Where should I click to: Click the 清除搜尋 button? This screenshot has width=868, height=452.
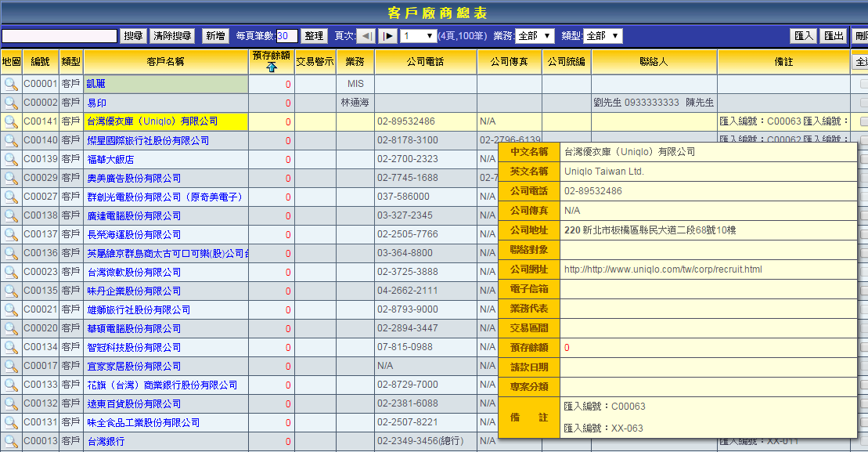172,36
